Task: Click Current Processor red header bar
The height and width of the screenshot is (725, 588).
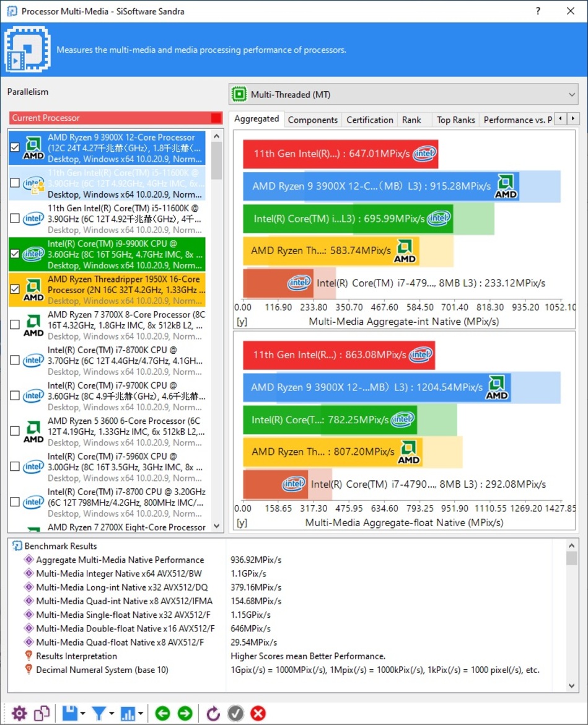Action: pos(116,118)
